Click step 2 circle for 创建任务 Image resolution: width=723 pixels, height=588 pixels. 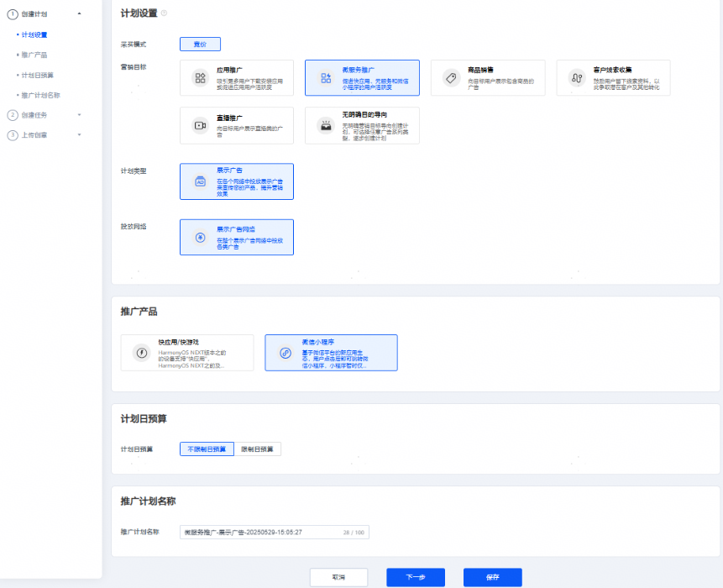pos(13,115)
